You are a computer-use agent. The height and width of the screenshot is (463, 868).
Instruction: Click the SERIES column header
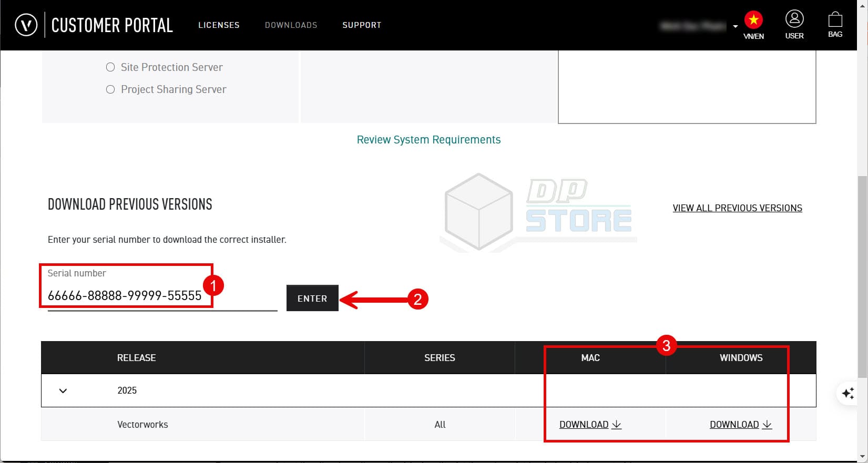pos(440,358)
